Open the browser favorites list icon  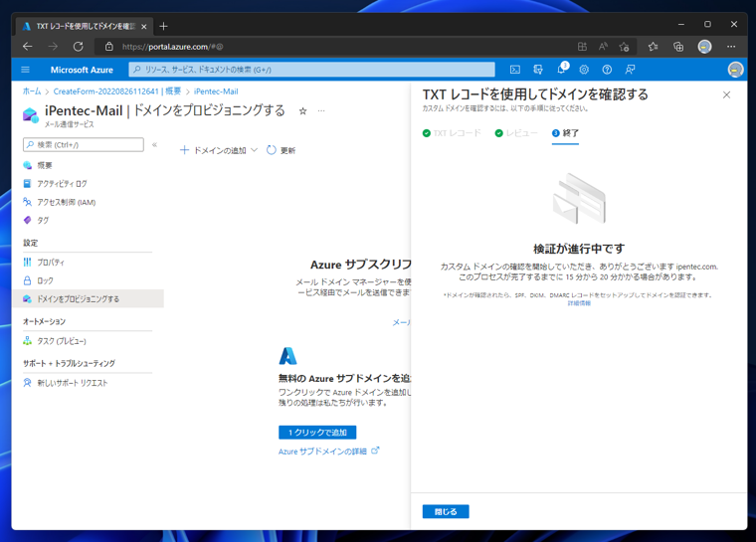click(x=653, y=47)
